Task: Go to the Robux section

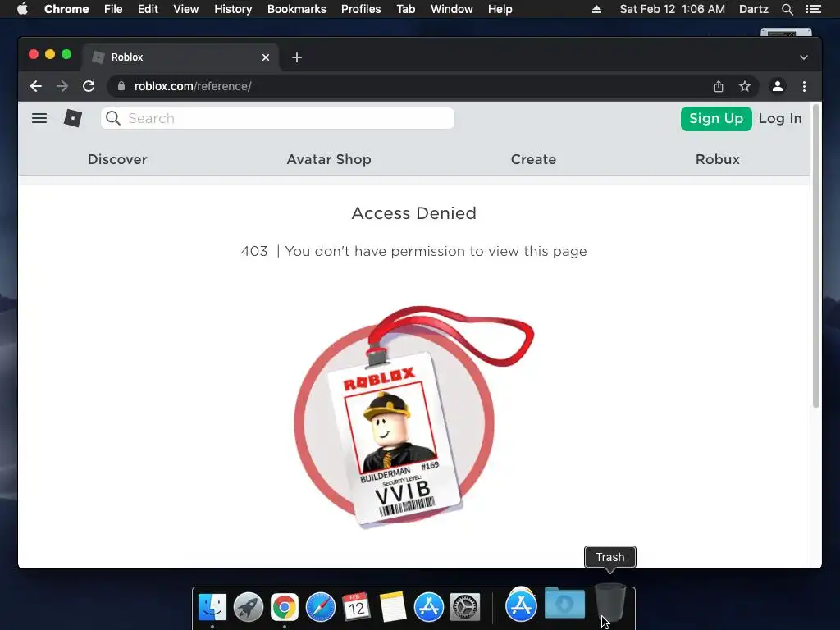Action: tap(718, 159)
